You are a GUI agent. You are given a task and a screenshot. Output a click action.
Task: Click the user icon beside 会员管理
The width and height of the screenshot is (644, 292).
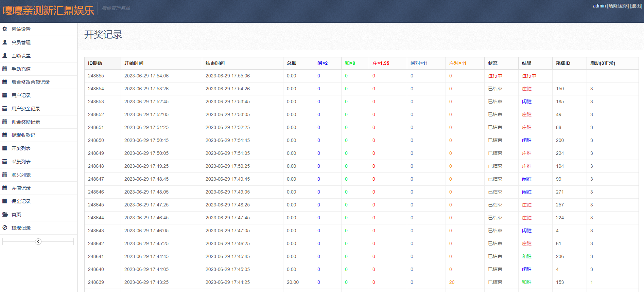pos(5,42)
